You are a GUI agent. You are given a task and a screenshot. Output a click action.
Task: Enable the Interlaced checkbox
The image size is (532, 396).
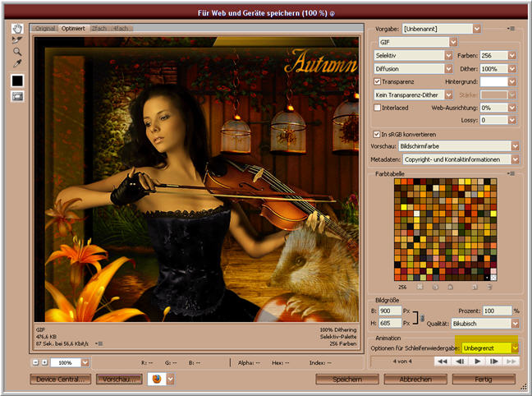pos(377,108)
